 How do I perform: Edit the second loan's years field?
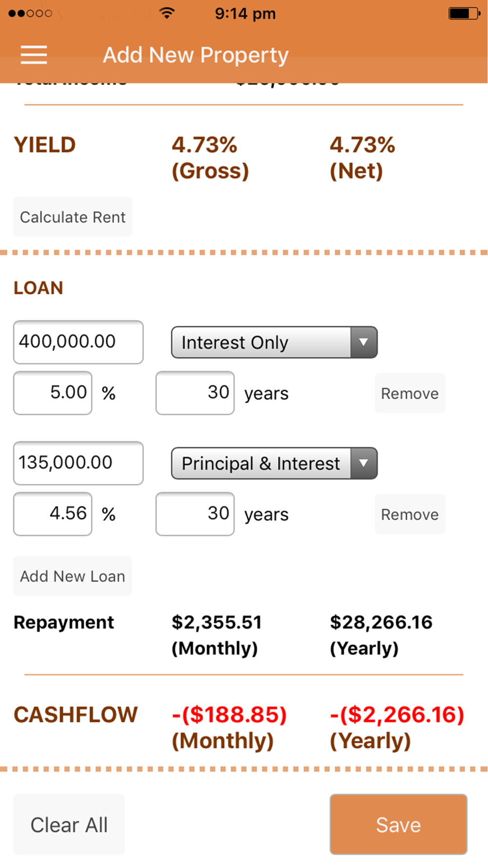[x=195, y=514]
